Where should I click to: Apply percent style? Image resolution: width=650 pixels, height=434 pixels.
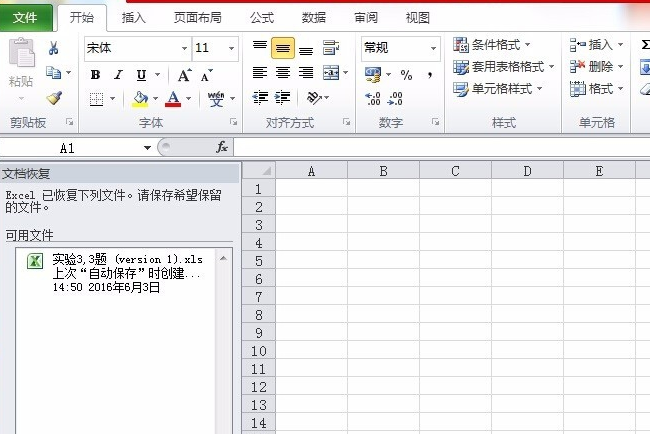[x=406, y=75]
